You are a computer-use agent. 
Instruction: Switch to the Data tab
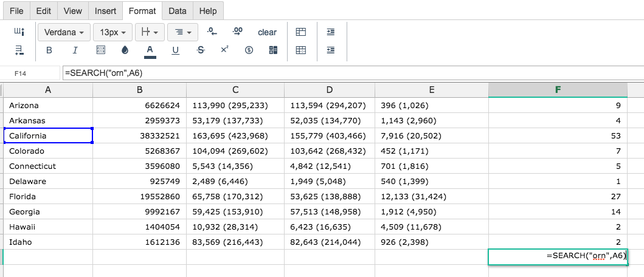[x=178, y=11]
